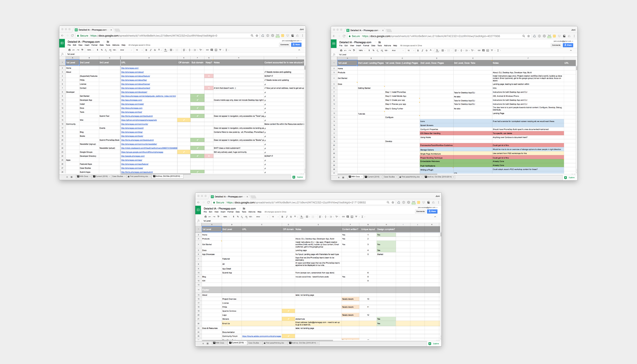637x364 pixels.
Task: Open font size dropdown in With Docs window
Action: point(410,50)
